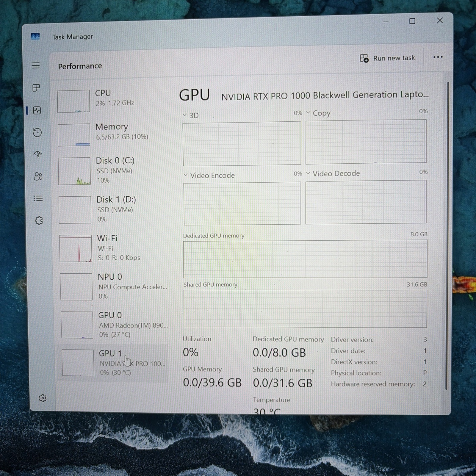Open the Copy engine dropdown
Viewport: 476px width, 476px height.
(x=308, y=113)
